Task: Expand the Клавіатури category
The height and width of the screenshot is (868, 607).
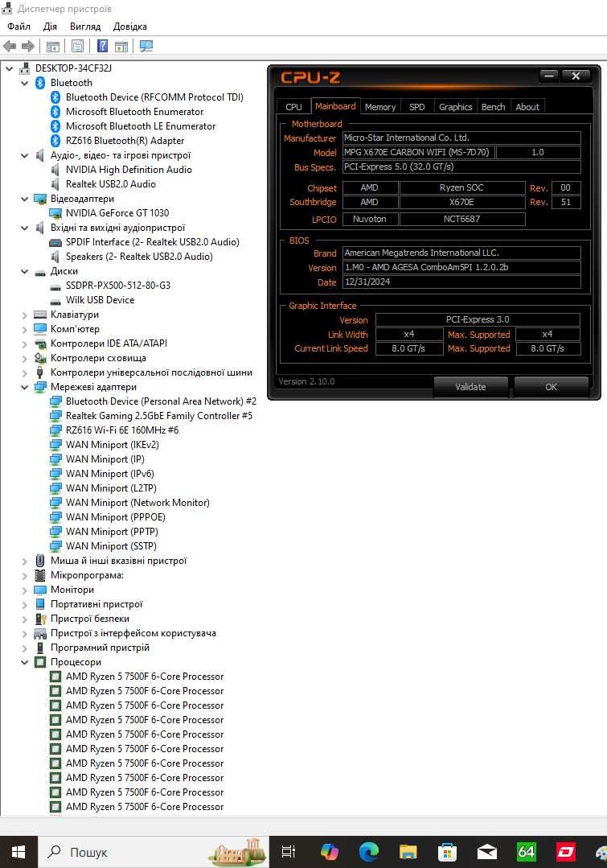Action: click(24, 315)
